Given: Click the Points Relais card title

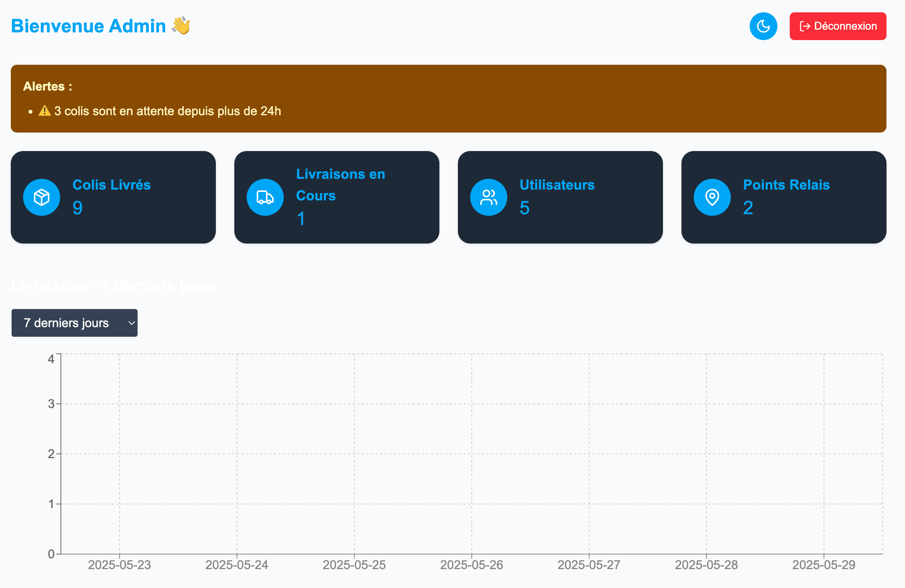Looking at the screenshot, I should (786, 185).
